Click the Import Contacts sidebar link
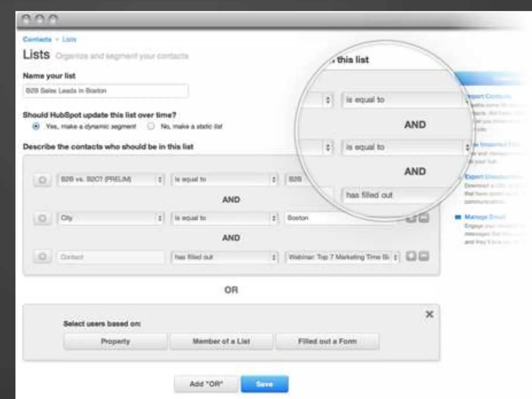The image size is (532, 399). (x=489, y=96)
